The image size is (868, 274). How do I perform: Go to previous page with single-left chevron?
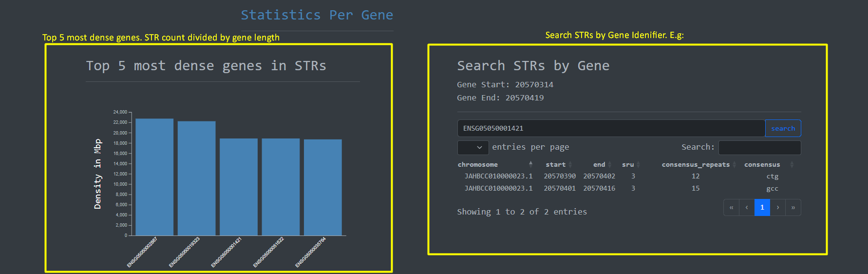point(747,208)
